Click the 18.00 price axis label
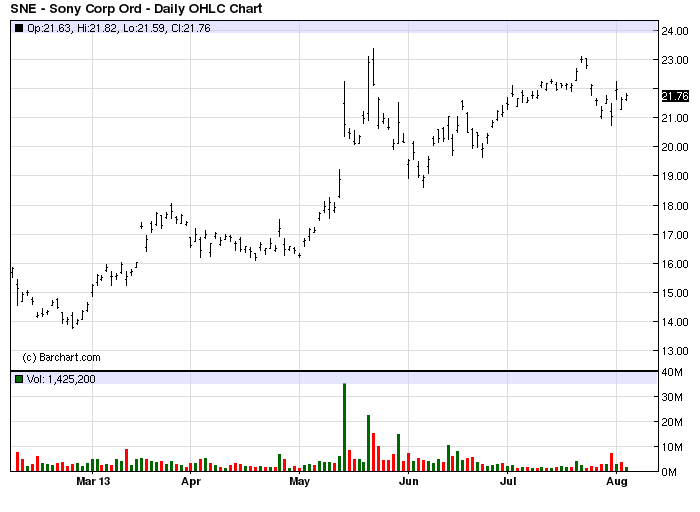Screen dimensions: 700x512 tap(675, 206)
